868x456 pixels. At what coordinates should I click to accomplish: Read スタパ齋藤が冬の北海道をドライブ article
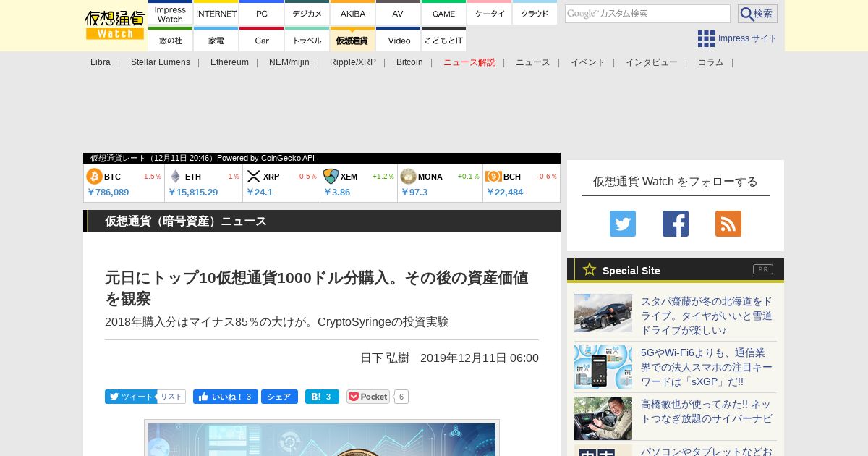click(x=707, y=316)
